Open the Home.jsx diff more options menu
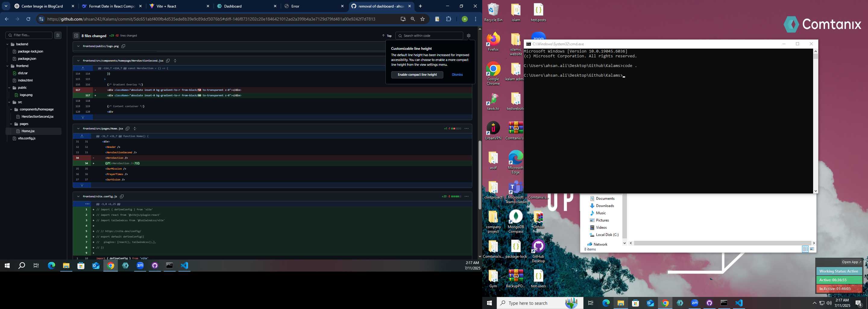Viewport: 868px width, 309px height. pos(466,129)
